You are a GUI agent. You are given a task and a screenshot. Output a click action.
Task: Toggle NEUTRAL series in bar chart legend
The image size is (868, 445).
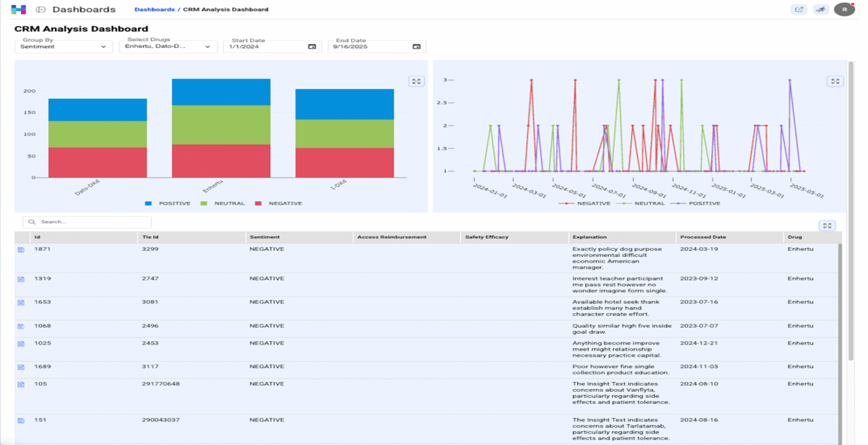pos(223,203)
